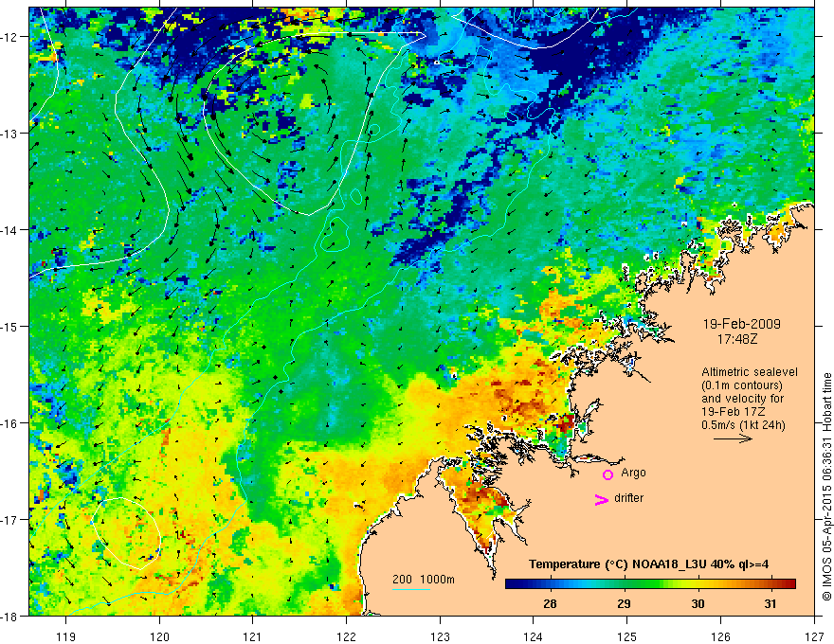The height and width of the screenshot is (644, 834).
Task: Click the latitude label -18
Action: 9,617
